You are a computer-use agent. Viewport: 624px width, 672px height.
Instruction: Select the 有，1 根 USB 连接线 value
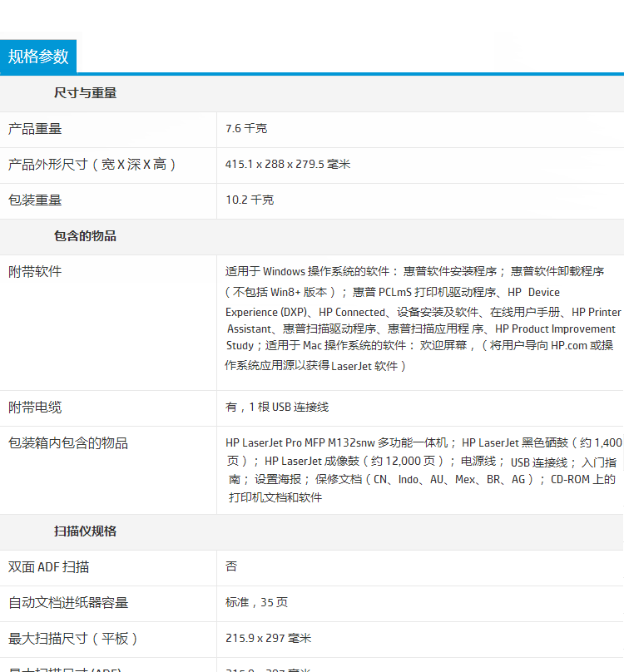coord(277,408)
